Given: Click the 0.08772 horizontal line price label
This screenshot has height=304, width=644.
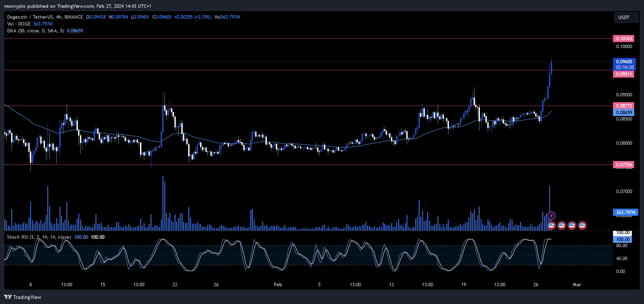Looking at the screenshot, I should [624, 106].
